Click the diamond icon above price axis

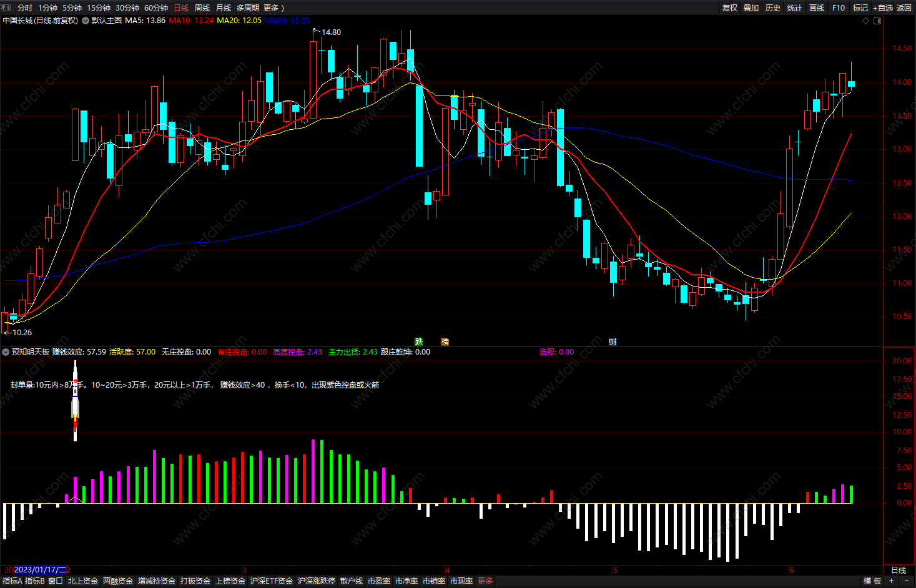(x=865, y=21)
